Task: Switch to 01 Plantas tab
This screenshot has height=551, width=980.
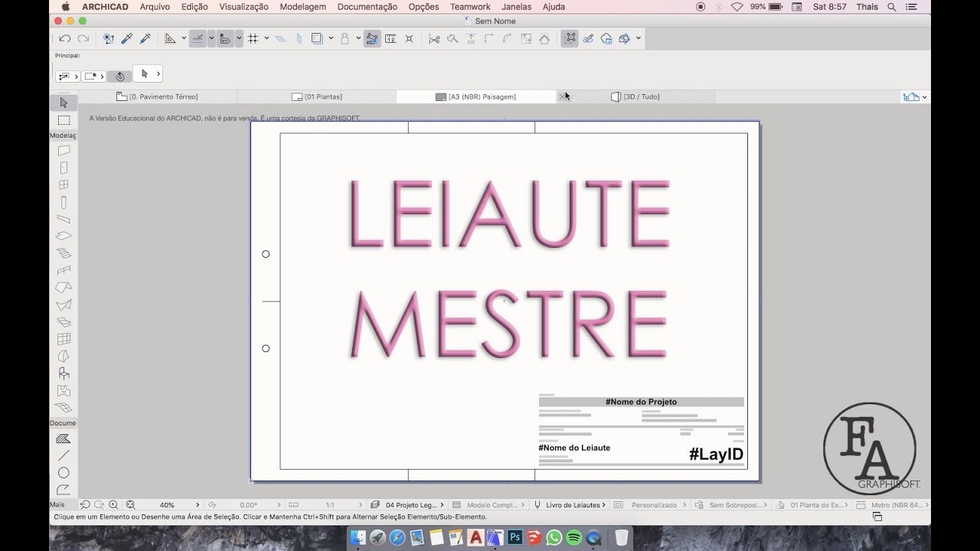Action: pyautogui.click(x=317, y=96)
